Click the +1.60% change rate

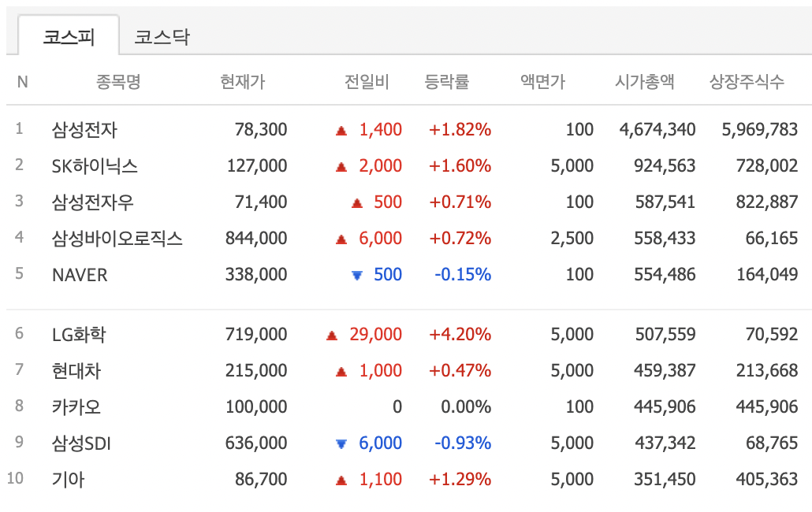[x=460, y=165]
